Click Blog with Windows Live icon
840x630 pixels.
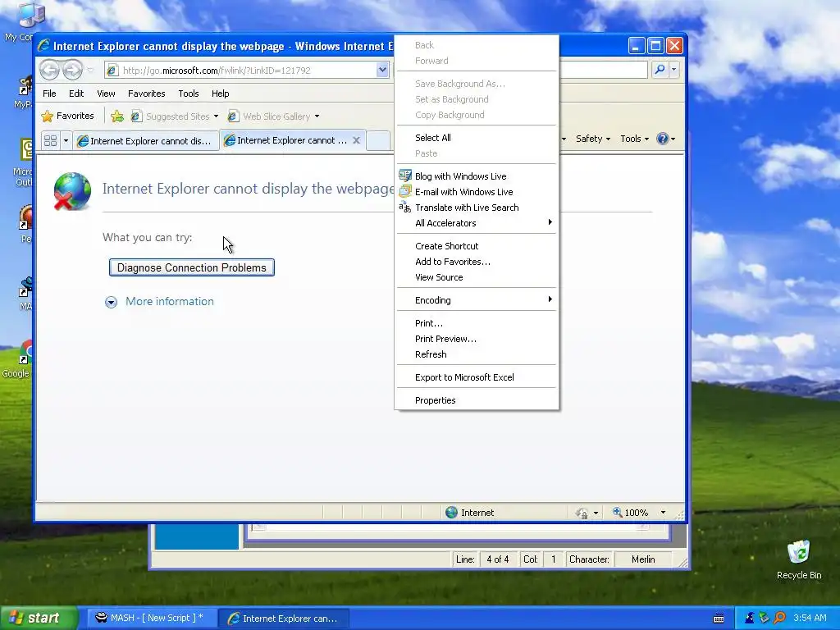(405, 176)
